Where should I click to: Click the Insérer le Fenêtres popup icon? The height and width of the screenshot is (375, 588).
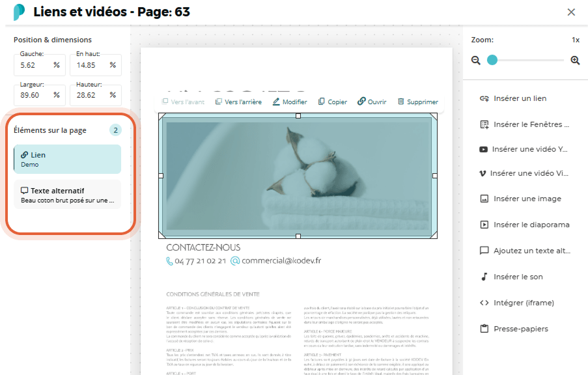484,124
